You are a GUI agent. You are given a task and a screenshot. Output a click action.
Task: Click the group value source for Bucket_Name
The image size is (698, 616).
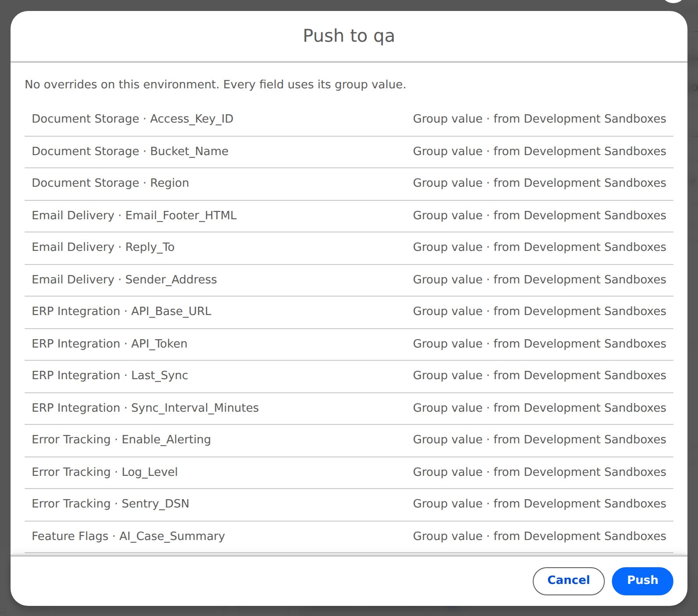tap(540, 151)
